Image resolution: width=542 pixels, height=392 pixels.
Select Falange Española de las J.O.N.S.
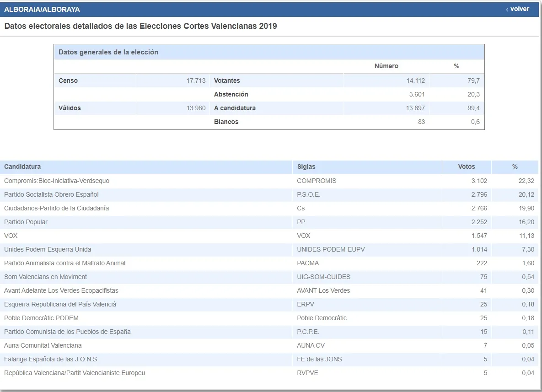[x=52, y=359]
